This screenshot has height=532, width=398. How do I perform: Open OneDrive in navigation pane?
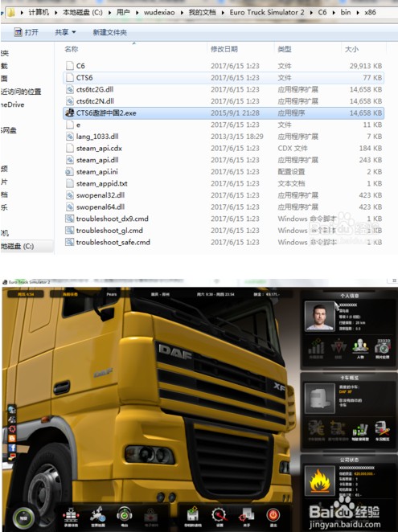coord(12,104)
